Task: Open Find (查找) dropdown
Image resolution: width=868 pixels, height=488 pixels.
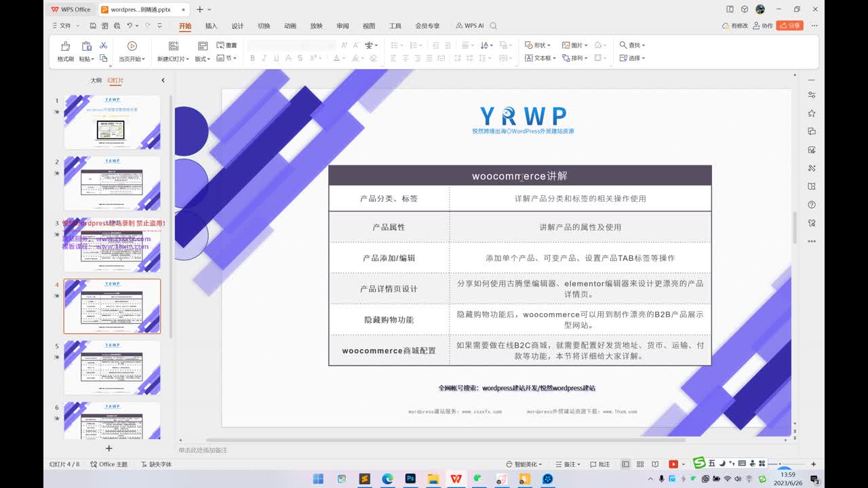Action: coord(632,45)
